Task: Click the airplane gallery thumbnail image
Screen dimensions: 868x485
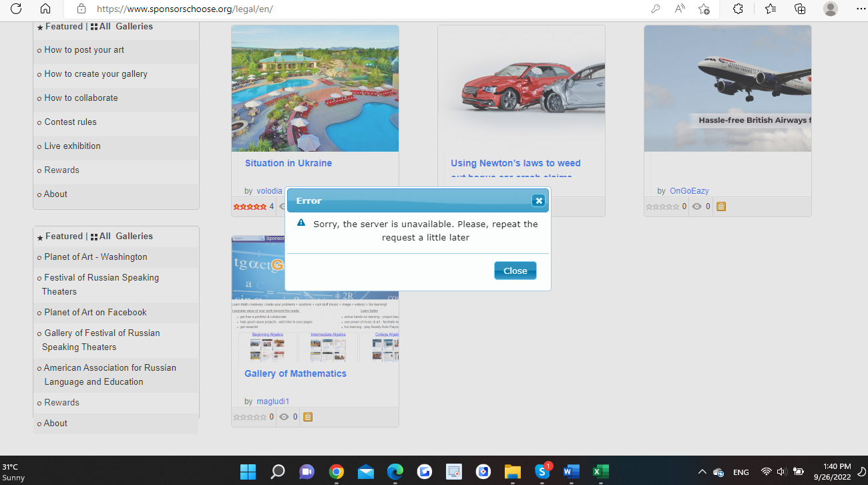Action: coord(727,88)
